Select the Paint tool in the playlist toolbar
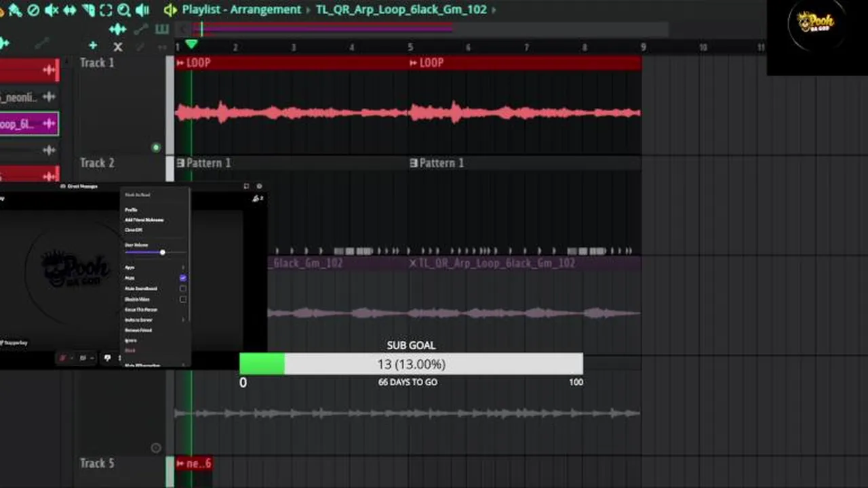868x488 pixels. click(x=15, y=9)
